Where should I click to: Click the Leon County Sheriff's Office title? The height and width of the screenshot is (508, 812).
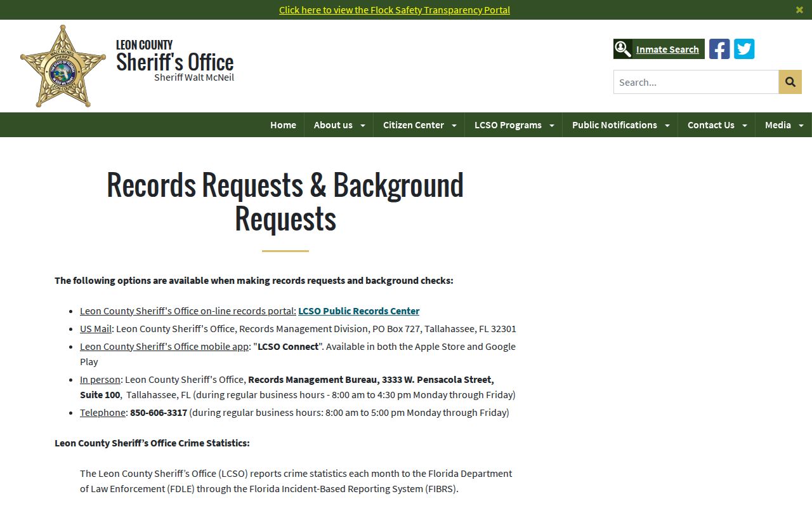pos(175,57)
